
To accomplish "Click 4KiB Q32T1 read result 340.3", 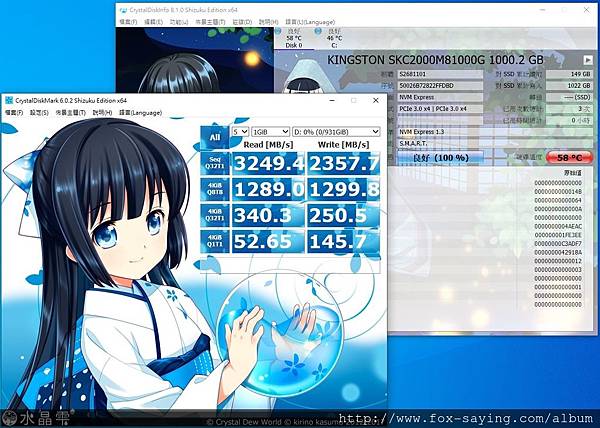I will (x=268, y=215).
